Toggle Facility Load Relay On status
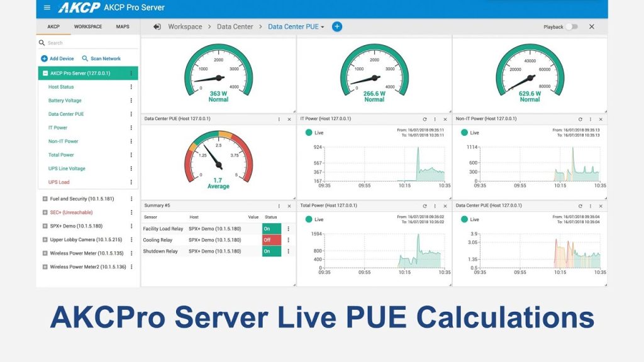 (272, 229)
